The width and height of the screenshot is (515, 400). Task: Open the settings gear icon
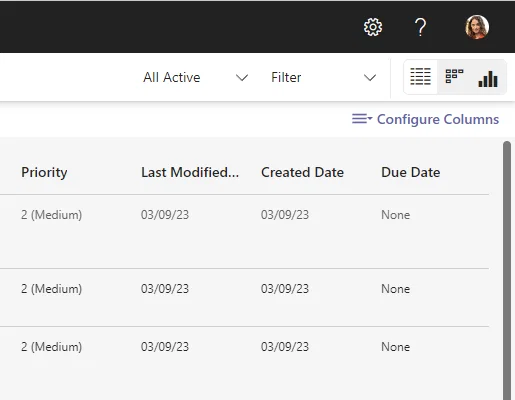[x=373, y=27]
